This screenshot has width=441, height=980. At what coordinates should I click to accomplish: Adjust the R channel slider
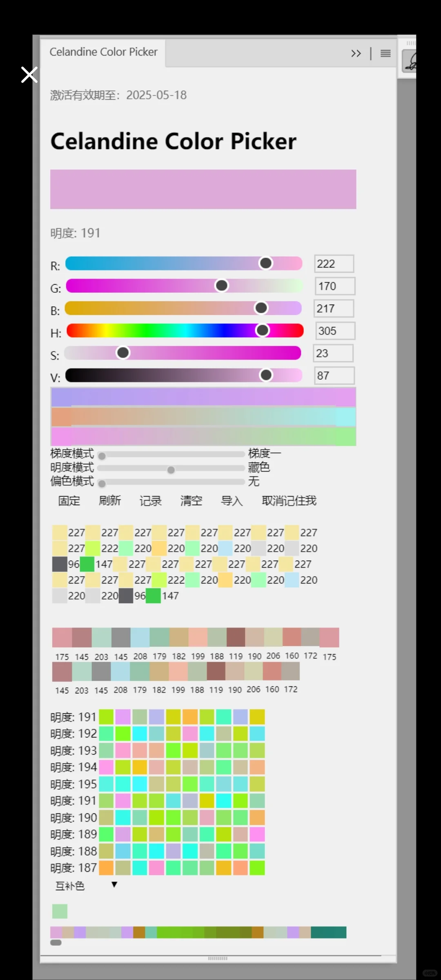(184, 263)
